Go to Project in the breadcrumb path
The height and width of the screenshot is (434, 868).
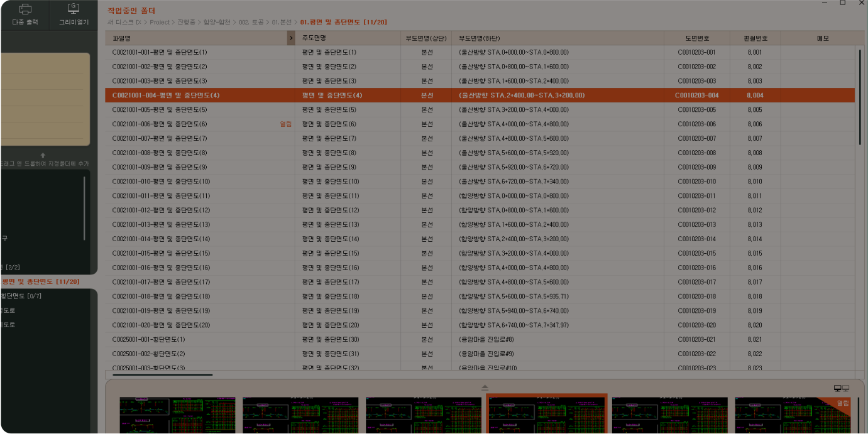coord(160,22)
